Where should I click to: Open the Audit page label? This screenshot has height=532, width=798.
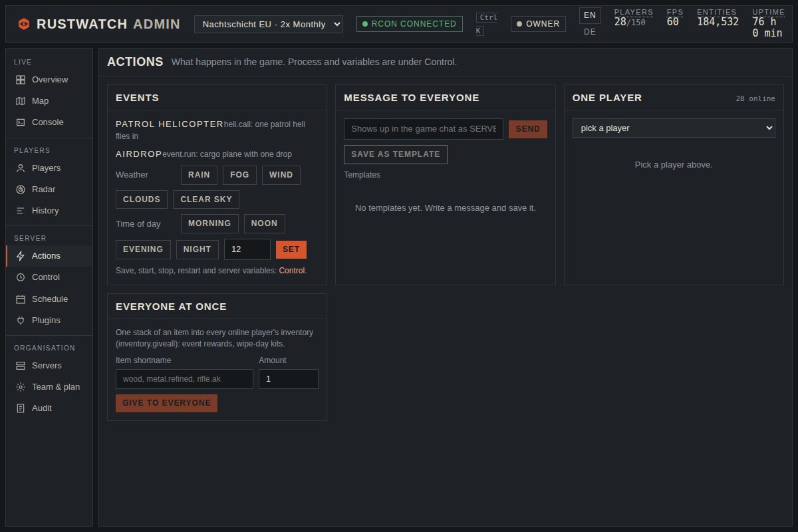point(42,408)
